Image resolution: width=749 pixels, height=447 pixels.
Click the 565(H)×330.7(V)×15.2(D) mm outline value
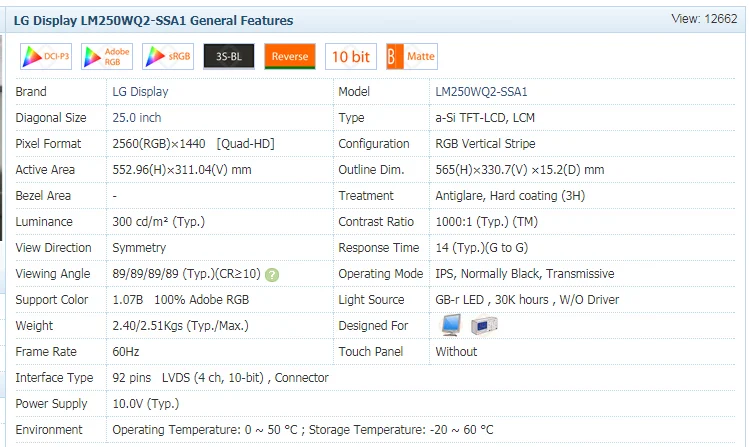(519, 170)
